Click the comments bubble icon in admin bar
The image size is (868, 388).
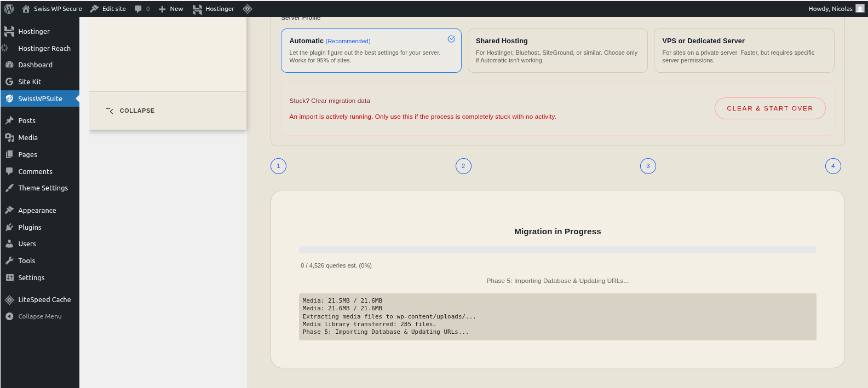[x=138, y=9]
